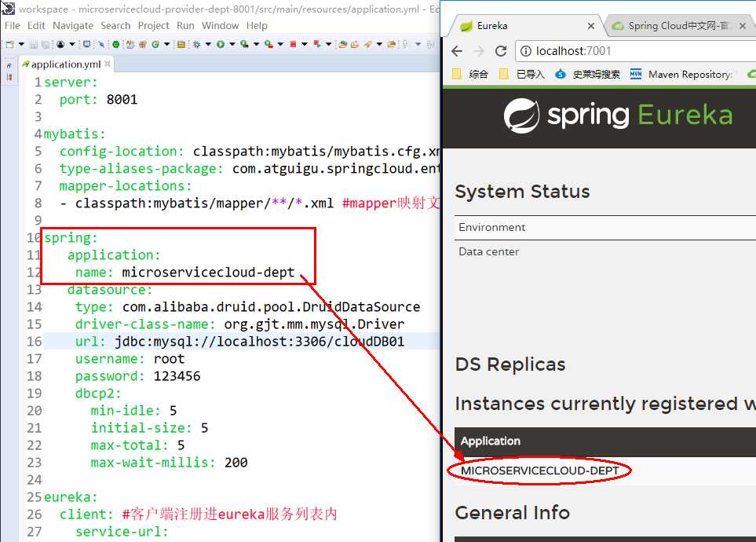This screenshot has width=756, height=542.
Task: Expand the dropdown beside the Coverage icon
Action: click(257, 45)
